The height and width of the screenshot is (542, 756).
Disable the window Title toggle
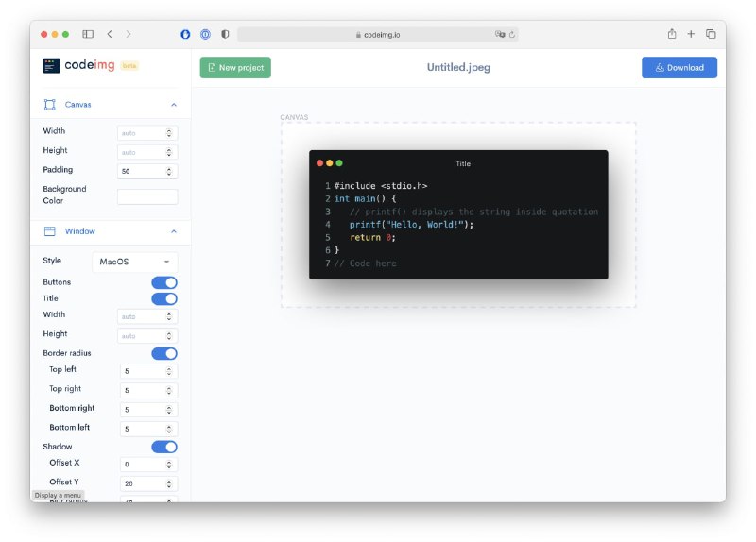pos(164,298)
